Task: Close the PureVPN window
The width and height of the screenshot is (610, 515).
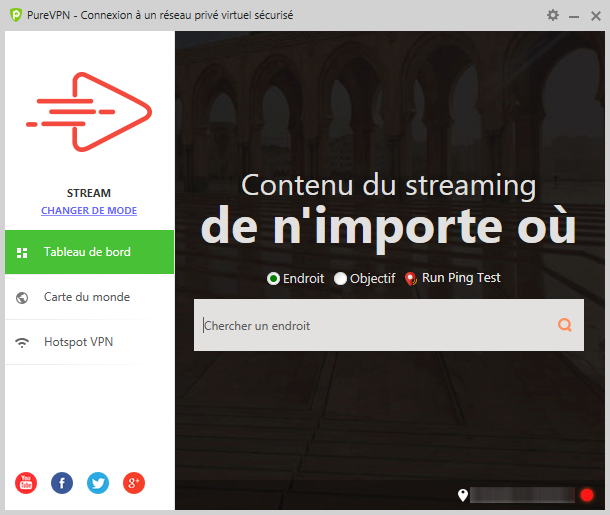Action: tap(596, 16)
